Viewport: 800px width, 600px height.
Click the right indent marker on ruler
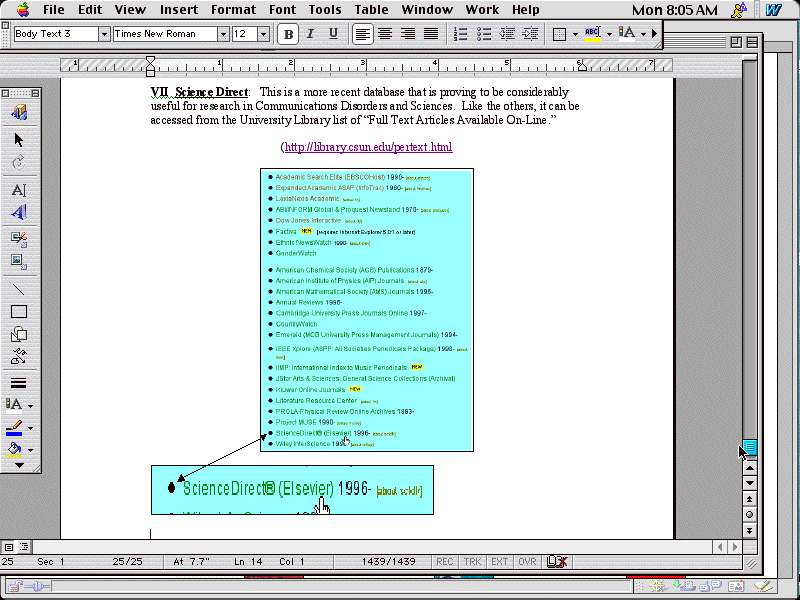(x=582, y=66)
